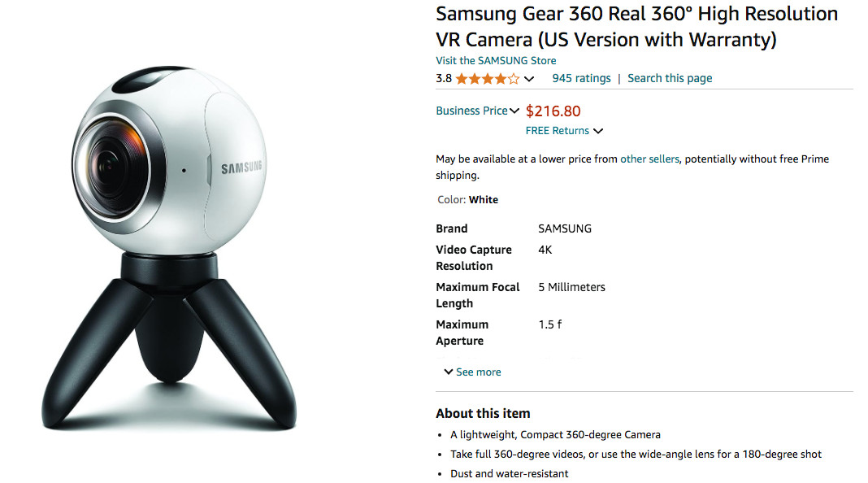
Task: Click the Color: White label
Action: tap(468, 200)
